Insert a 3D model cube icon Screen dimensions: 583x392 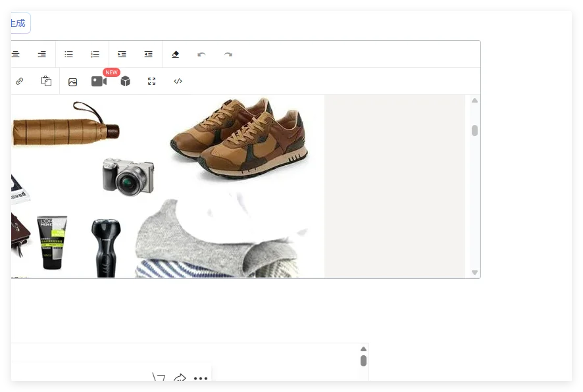coord(125,81)
